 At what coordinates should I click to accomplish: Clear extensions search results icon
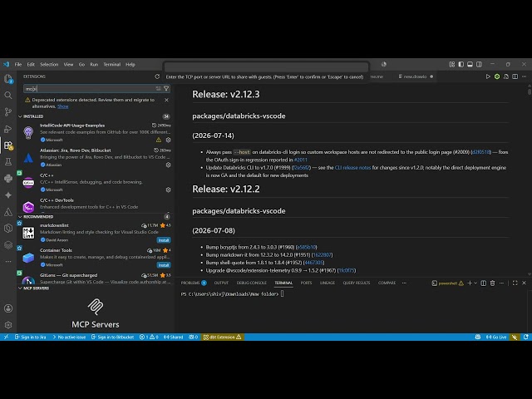point(158,89)
